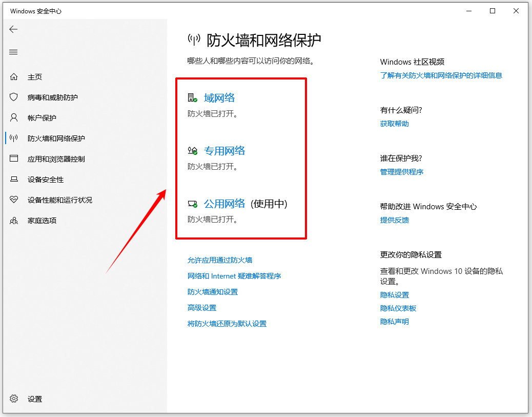This screenshot has width=532, height=417.
Task: Click the icon next to 公用网络
Action: [x=193, y=204]
